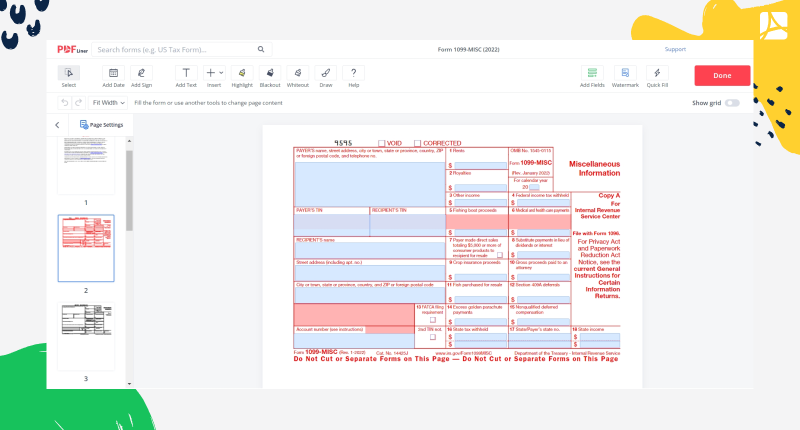Image resolution: width=800 pixels, height=430 pixels.
Task: Click the RECIPIENT'S name field
Action: tap(369, 250)
